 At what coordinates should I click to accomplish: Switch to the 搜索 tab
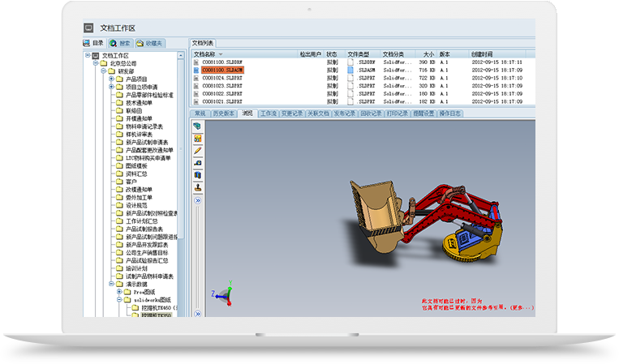[x=119, y=42]
